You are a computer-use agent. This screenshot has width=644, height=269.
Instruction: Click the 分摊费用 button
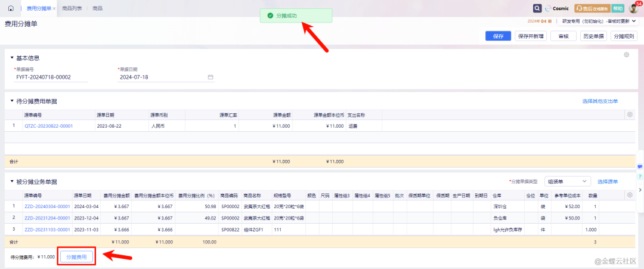[x=76, y=257]
